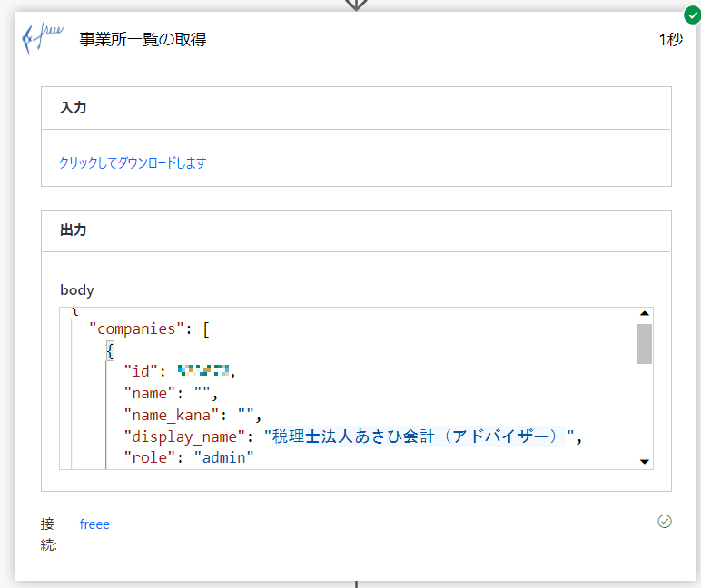701x588 pixels.
Task: Click the freee connector logo icon
Action: pos(43,38)
